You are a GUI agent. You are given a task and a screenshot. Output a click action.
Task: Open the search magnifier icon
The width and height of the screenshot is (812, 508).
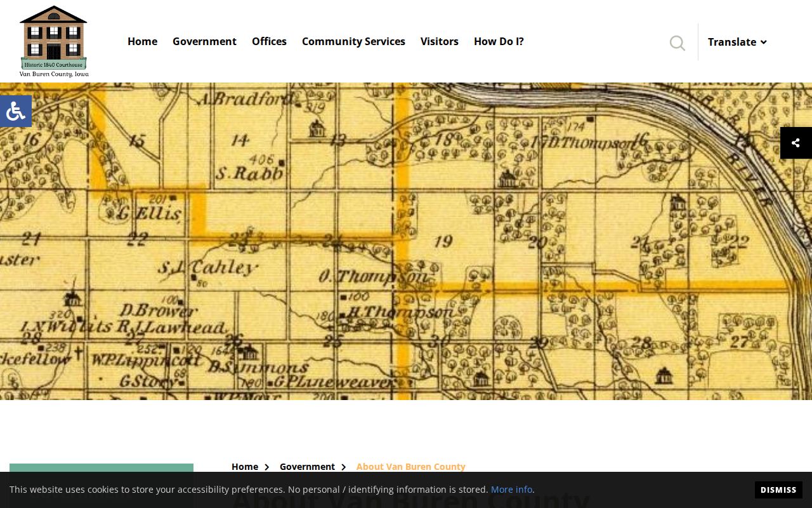point(678,43)
